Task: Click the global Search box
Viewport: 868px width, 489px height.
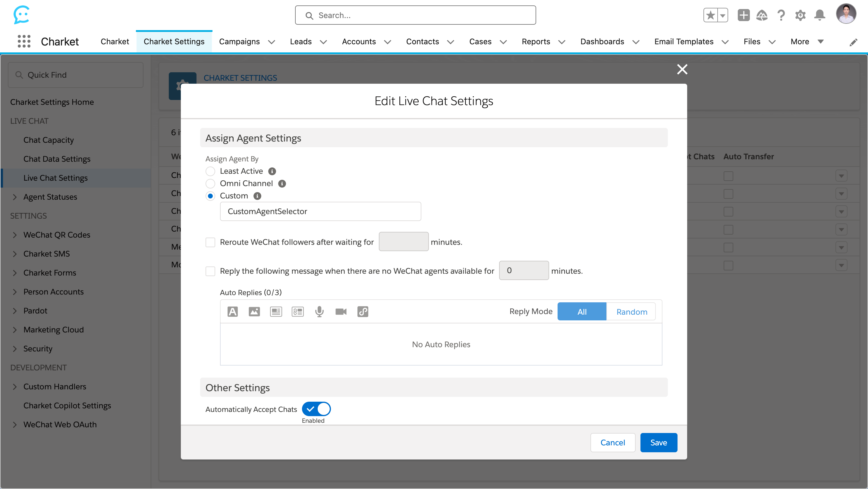Action: pyautogui.click(x=415, y=15)
